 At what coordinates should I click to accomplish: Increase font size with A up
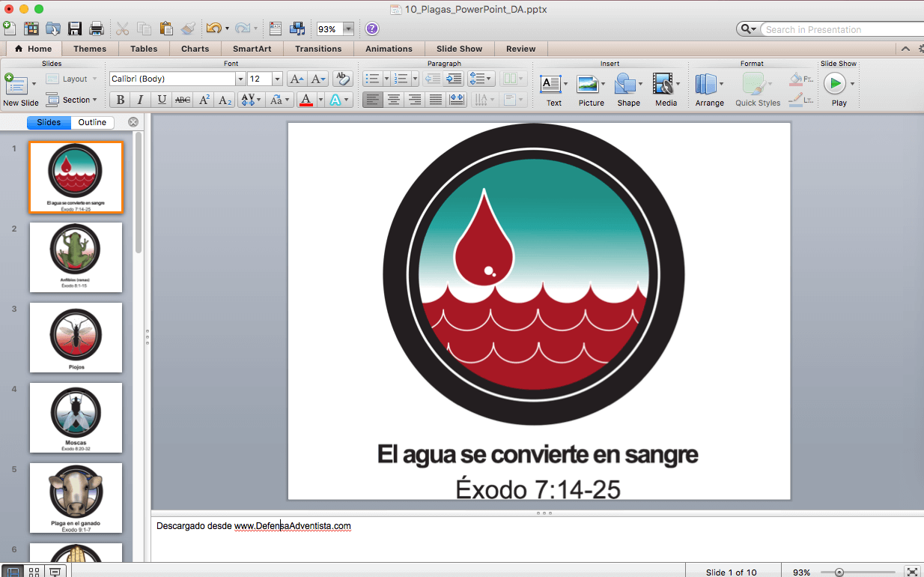pyautogui.click(x=297, y=79)
